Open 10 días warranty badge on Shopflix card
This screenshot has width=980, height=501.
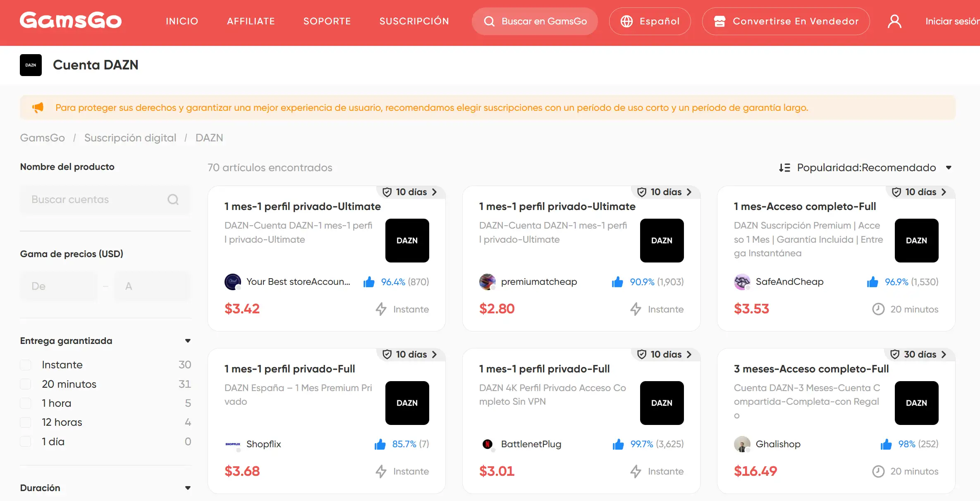tap(411, 354)
